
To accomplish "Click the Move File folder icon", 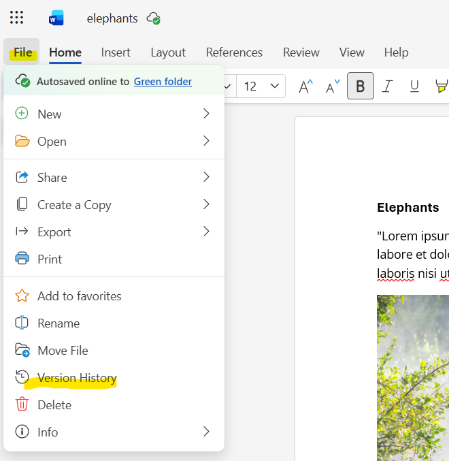I will pos(22,350).
